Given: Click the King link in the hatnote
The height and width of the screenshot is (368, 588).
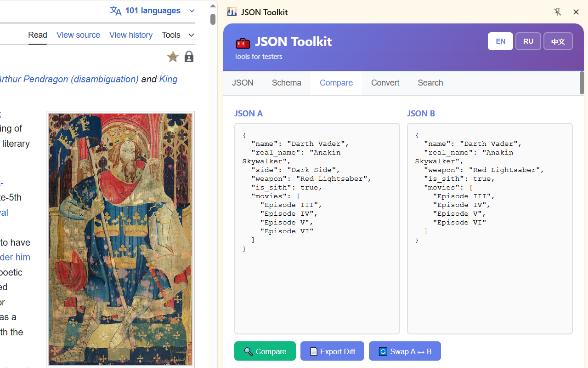Looking at the screenshot, I should point(168,79).
